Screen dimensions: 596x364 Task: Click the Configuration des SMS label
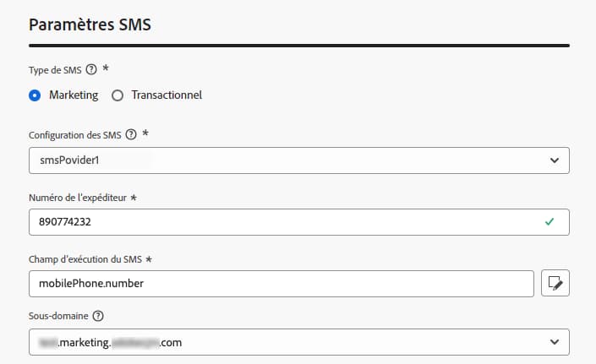pyautogui.click(x=75, y=133)
